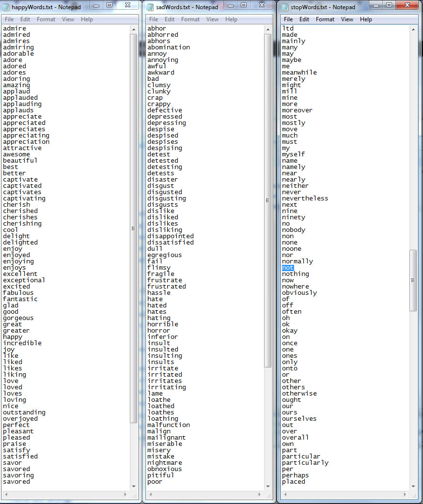The height and width of the screenshot is (504, 423).
Task: Click the word "exceptional" in happyWords.txt
Action: 24,280
